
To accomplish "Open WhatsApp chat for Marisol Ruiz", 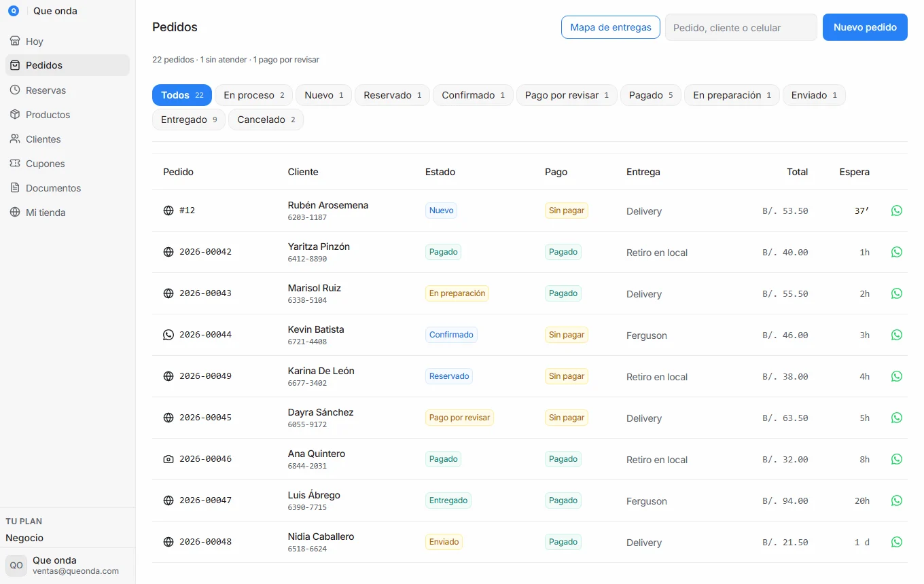I will click(x=896, y=293).
